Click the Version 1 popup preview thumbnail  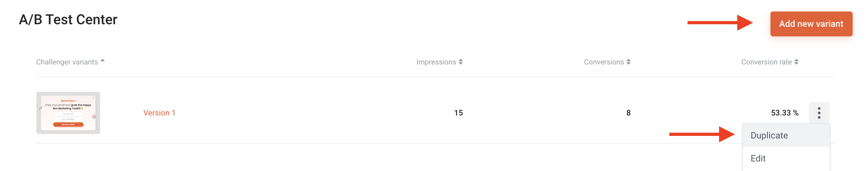click(x=68, y=113)
